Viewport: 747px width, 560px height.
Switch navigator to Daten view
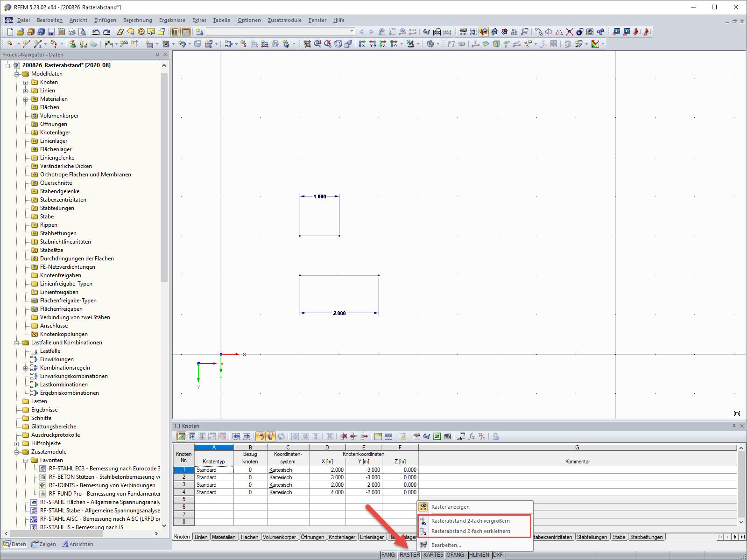coord(15,544)
